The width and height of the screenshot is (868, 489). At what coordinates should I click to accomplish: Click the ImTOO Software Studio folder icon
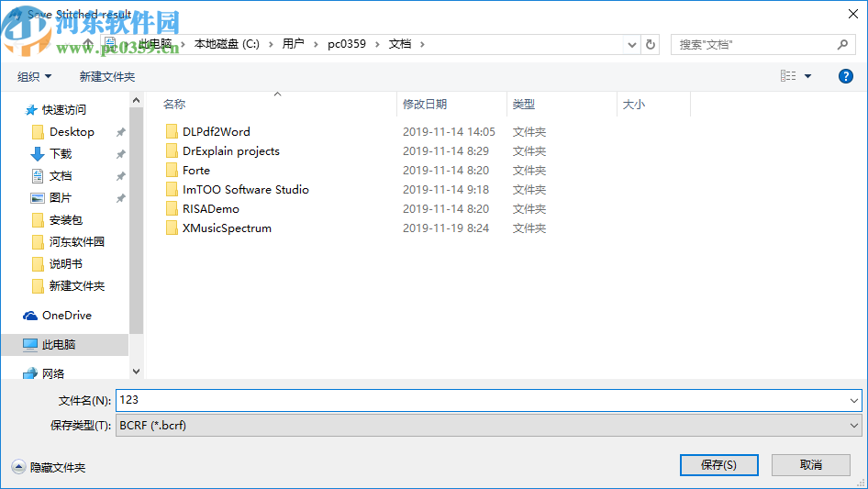point(172,189)
